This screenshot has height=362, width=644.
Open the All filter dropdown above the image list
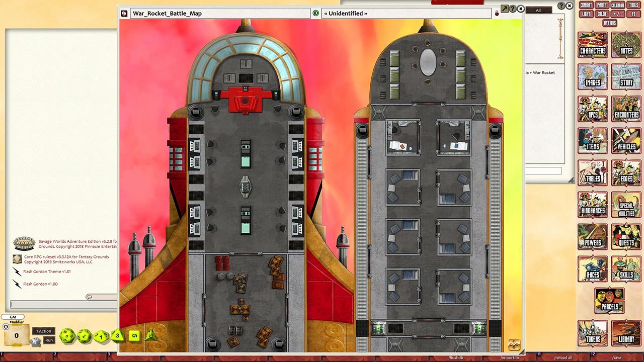click(x=538, y=10)
